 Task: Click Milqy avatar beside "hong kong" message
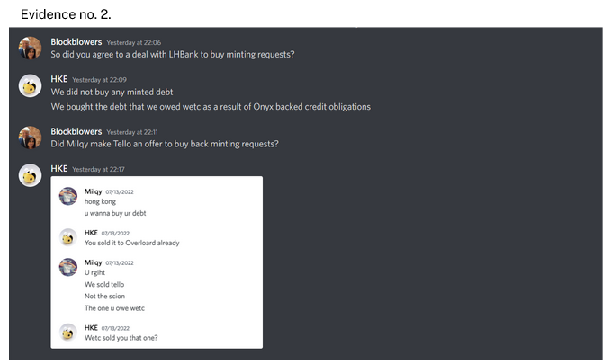coord(67,196)
